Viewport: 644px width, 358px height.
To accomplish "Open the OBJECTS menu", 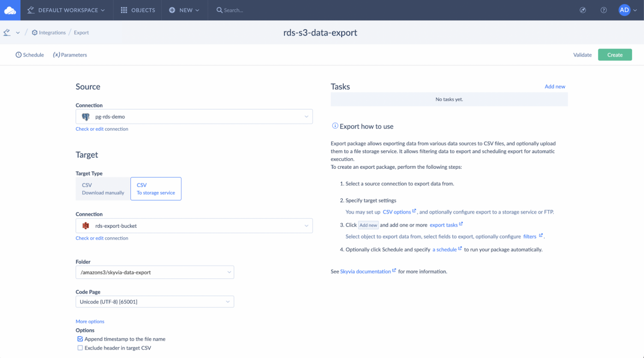I will [137, 10].
